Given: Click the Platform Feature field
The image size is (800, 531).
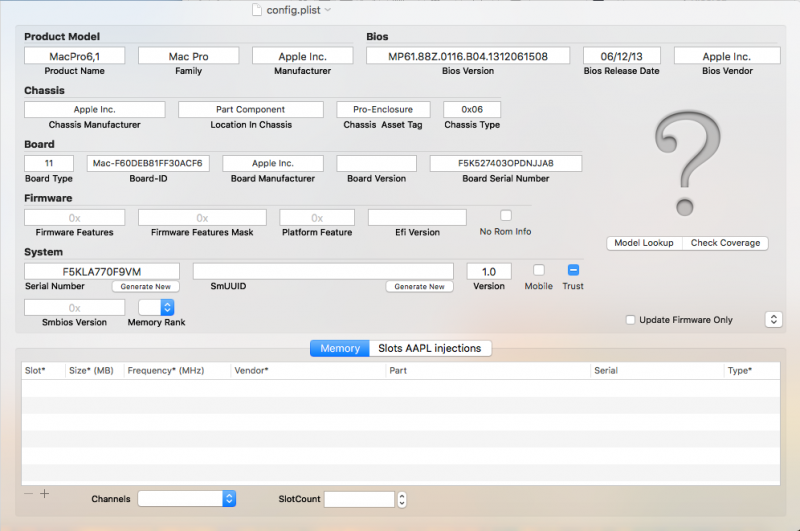Looking at the screenshot, I should [317, 217].
